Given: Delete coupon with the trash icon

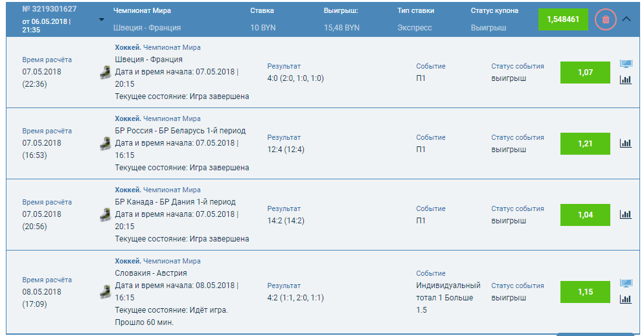Looking at the screenshot, I should click(x=605, y=19).
